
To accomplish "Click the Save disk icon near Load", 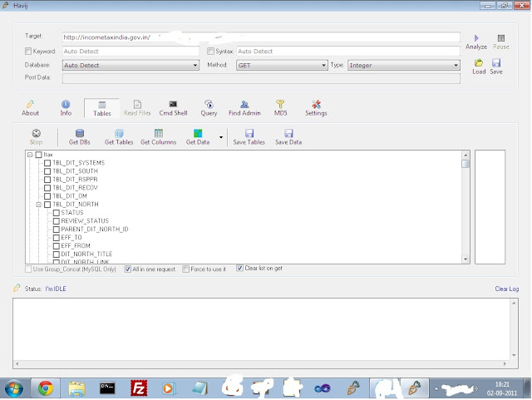I will coord(496,62).
